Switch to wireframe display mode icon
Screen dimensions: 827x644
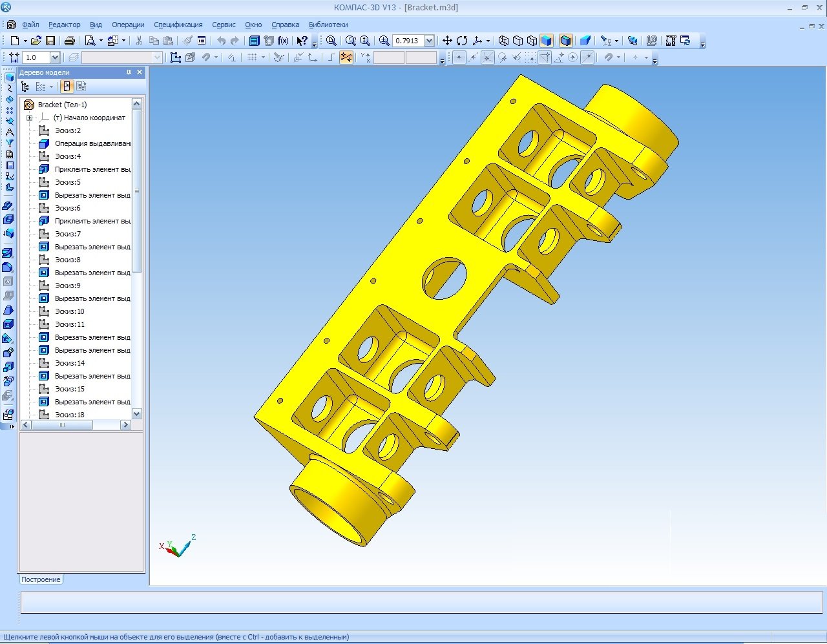503,41
